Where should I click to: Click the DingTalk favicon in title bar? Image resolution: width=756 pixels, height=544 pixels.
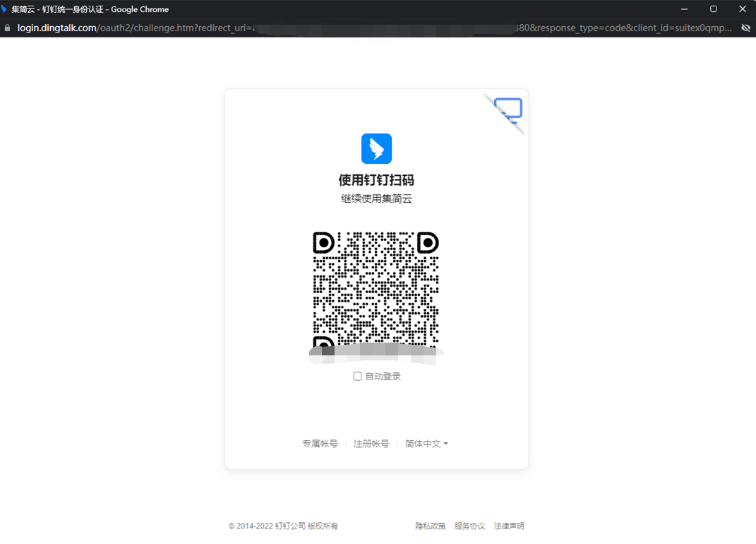5,9
